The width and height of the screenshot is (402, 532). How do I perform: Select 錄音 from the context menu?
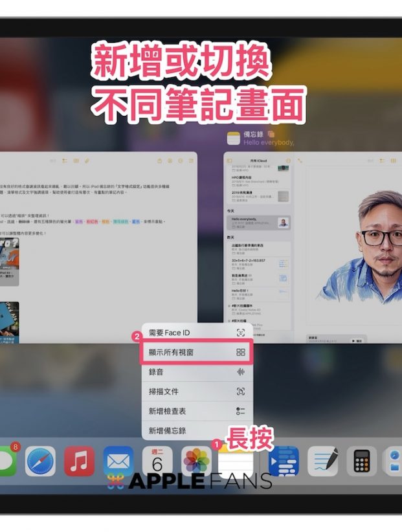197,372
